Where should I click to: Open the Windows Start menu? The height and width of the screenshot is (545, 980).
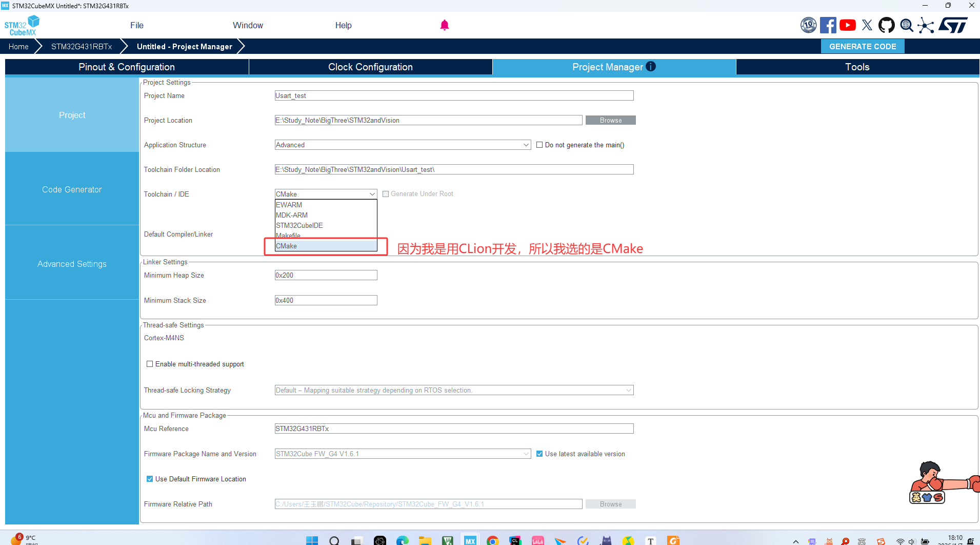point(312,540)
